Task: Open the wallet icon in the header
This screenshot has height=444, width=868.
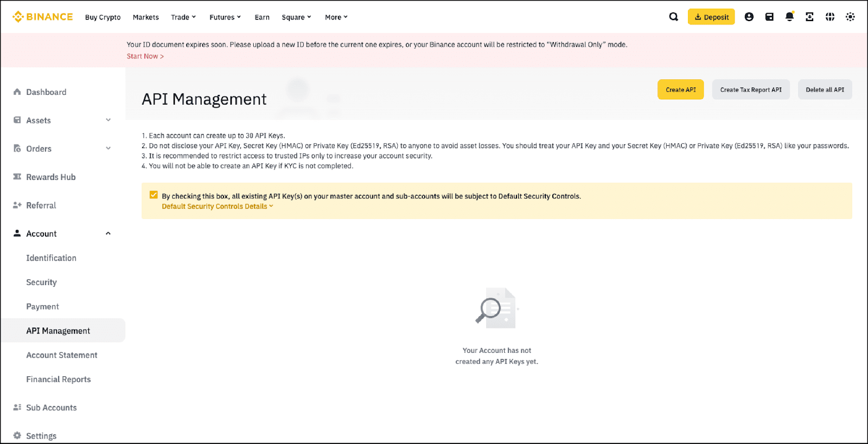Action: [769, 17]
